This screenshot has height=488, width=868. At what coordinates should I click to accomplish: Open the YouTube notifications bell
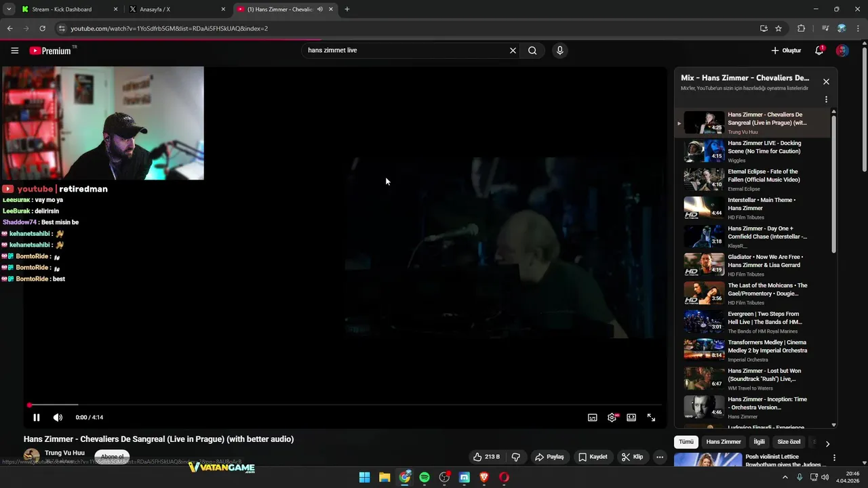[x=819, y=50]
